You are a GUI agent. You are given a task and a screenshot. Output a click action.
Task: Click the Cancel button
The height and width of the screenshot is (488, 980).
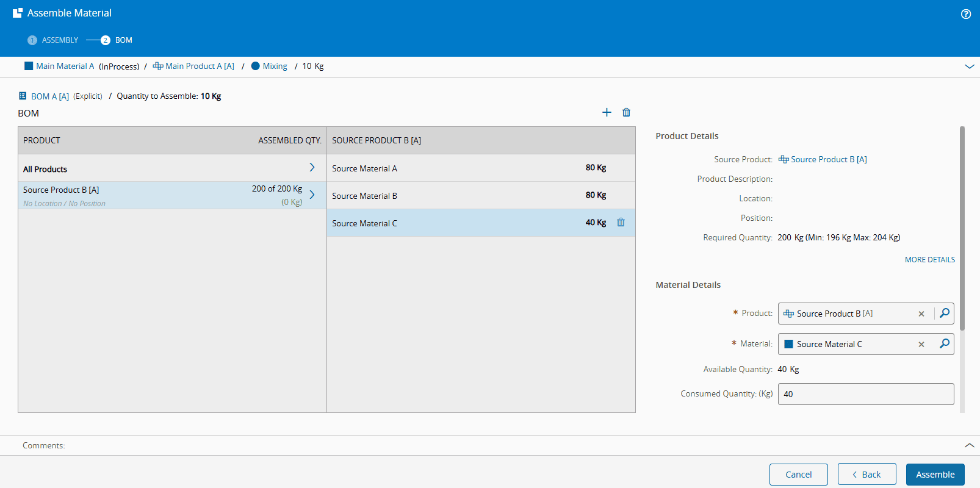click(798, 475)
